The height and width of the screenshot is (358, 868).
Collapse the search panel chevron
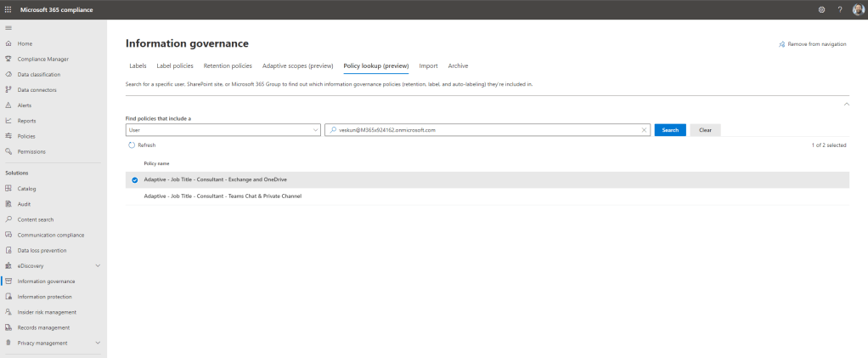point(845,104)
